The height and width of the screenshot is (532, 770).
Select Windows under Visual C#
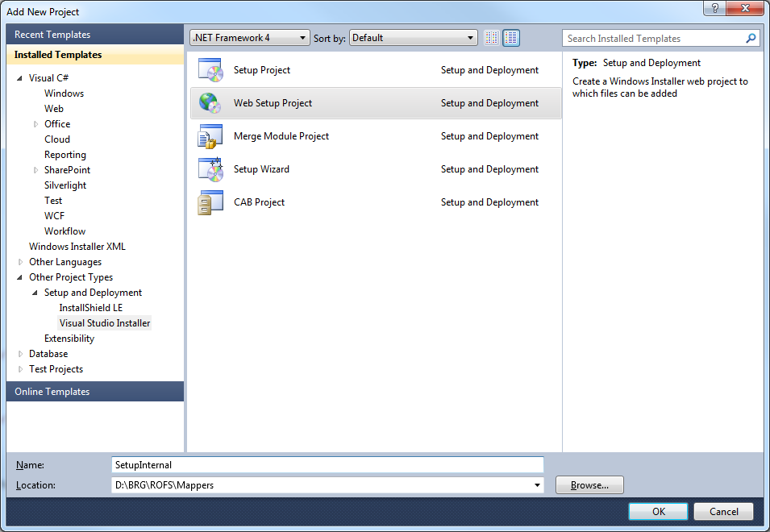coord(64,94)
